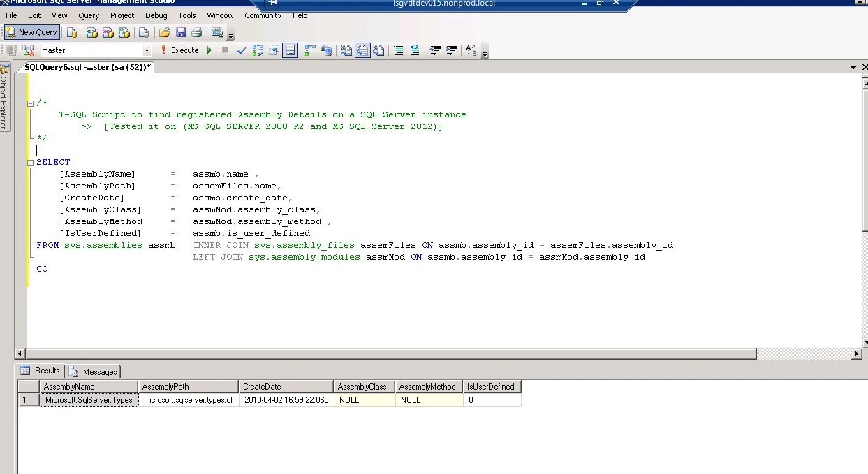Save the query with the floppy disk icon
The width and height of the screenshot is (868, 474).
pos(181,32)
